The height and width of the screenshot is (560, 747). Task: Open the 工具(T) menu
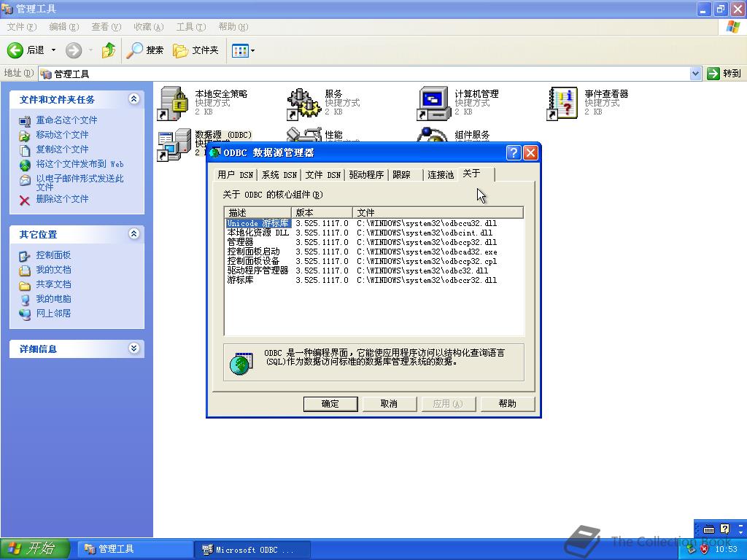pyautogui.click(x=191, y=27)
